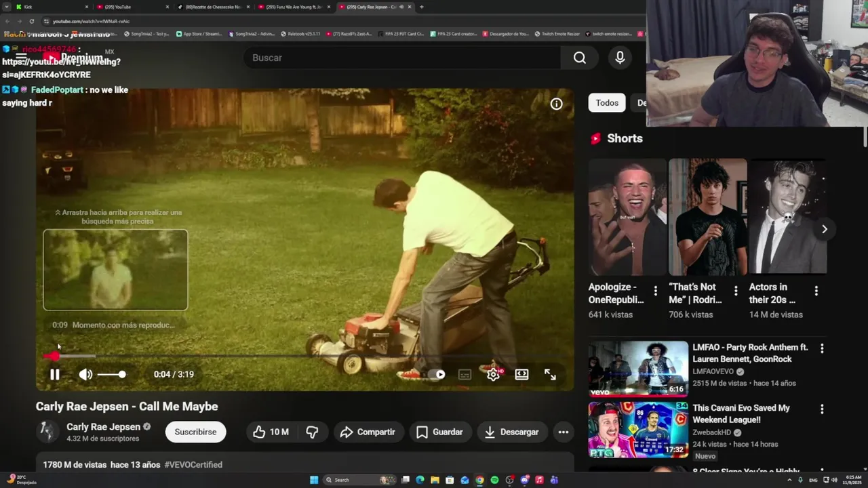The height and width of the screenshot is (488, 868).
Task: Open the Twitch Emote Resizer bookmark
Action: pyautogui.click(x=557, y=34)
